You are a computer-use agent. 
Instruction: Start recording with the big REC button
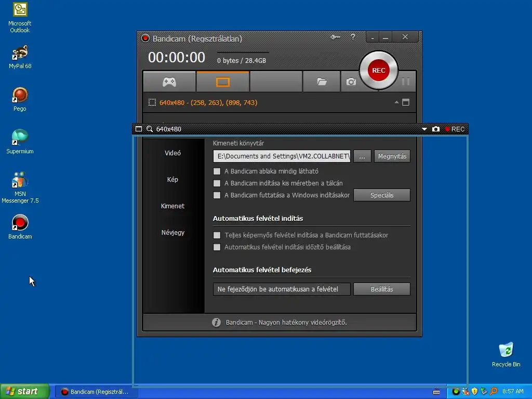point(378,70)
